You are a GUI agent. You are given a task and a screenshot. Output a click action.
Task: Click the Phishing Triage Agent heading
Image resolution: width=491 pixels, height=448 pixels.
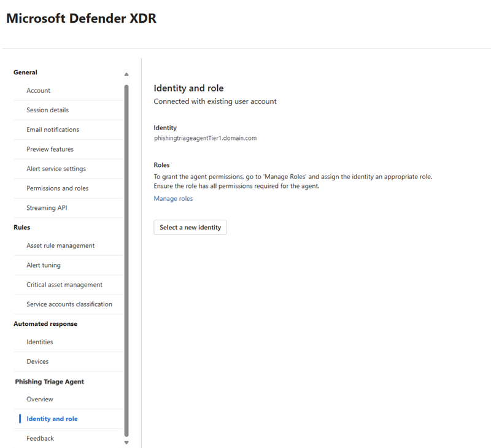(x=50, y=382)
